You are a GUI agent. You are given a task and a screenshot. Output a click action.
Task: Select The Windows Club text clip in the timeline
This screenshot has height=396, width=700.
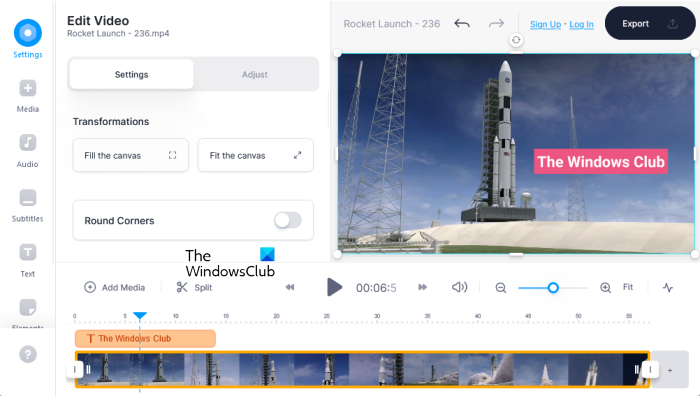[145, 338]
